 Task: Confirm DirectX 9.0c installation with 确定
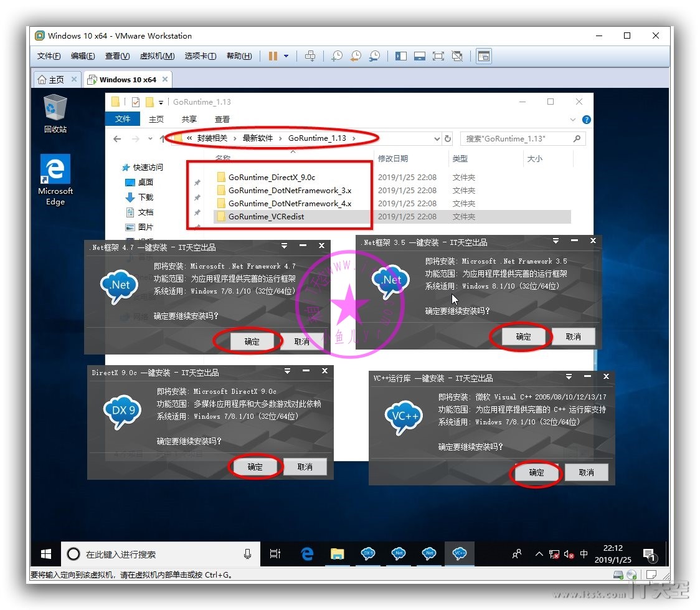255,467
